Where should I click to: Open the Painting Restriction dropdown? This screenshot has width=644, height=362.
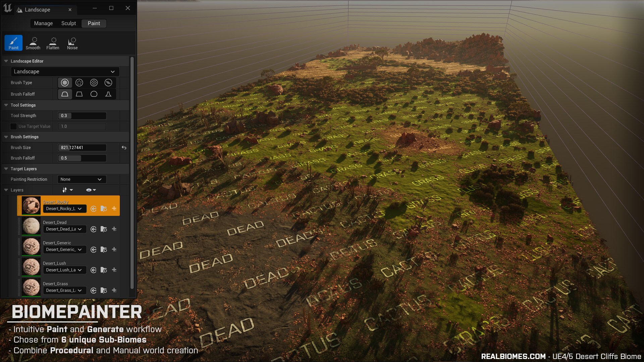(82, 179)
